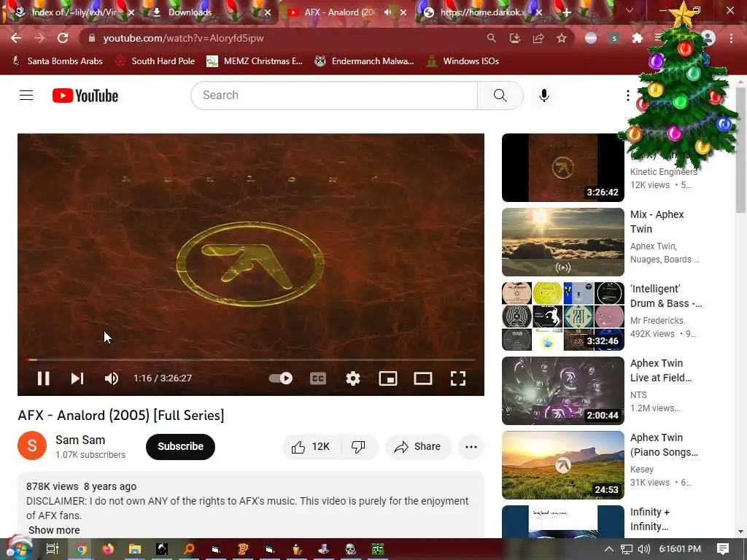Screen dimensions: 747x560
Task: Open the Chrome three-dot menu
Action: click(731, 38)
